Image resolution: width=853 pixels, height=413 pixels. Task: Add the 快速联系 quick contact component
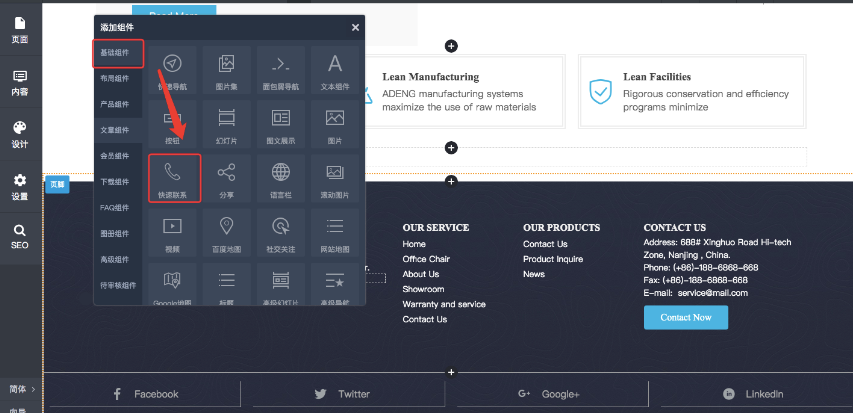coord(173,177)
